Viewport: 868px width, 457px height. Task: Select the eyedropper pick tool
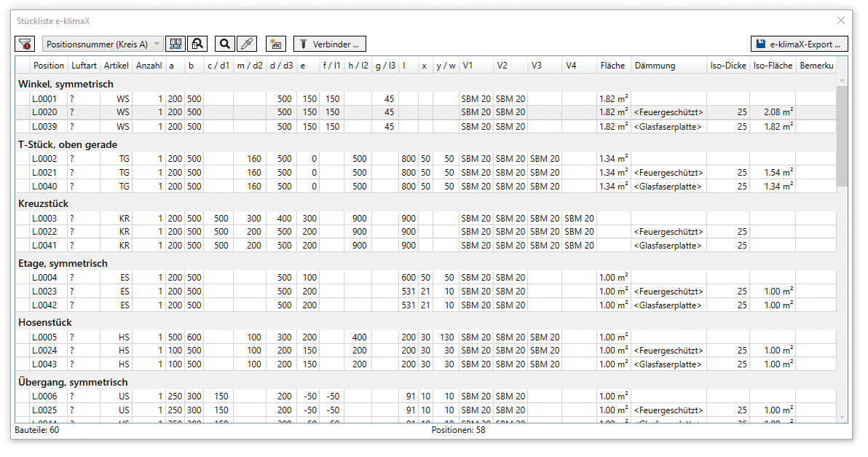click(248, 44)
